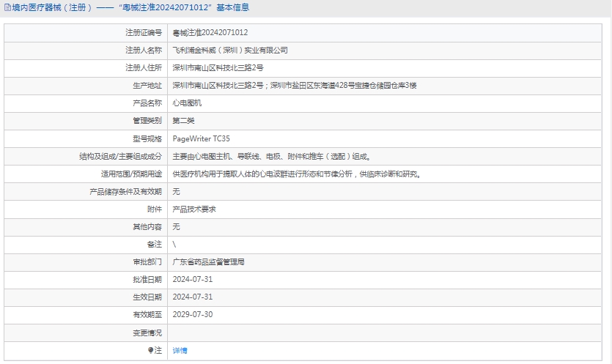Click the 适用范围/预期用途 description text
This screenshot has width=612, height=364.
pos(296,174)
